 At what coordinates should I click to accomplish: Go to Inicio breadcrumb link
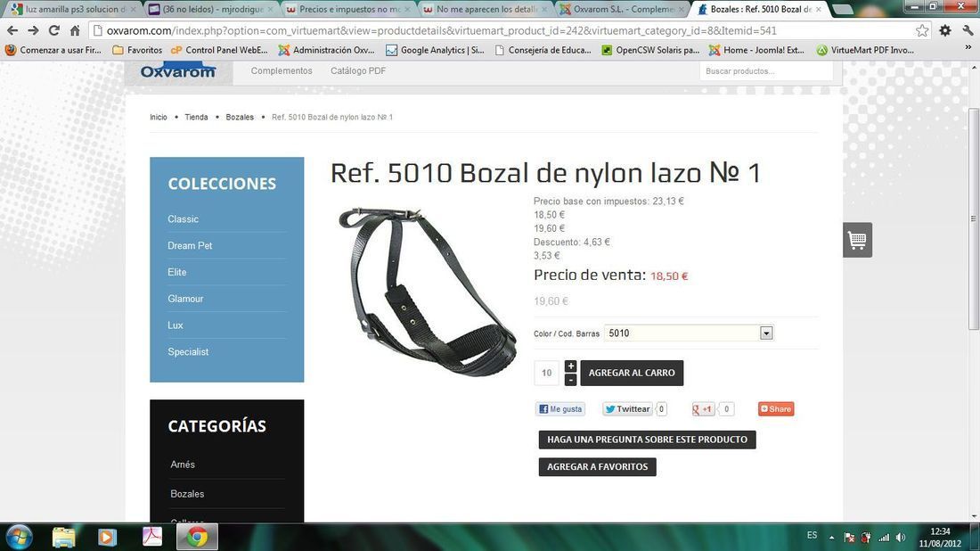tap(159, 117)
